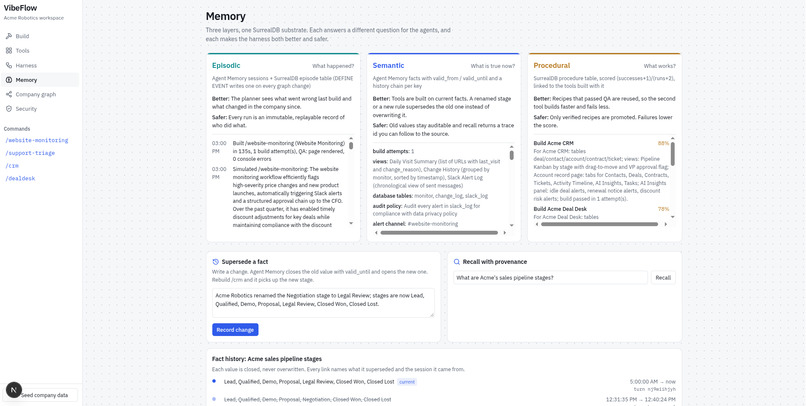Click the Built /website-monitoring episode entry
Viewport: 806px width, 406px height.
point(281,152)
